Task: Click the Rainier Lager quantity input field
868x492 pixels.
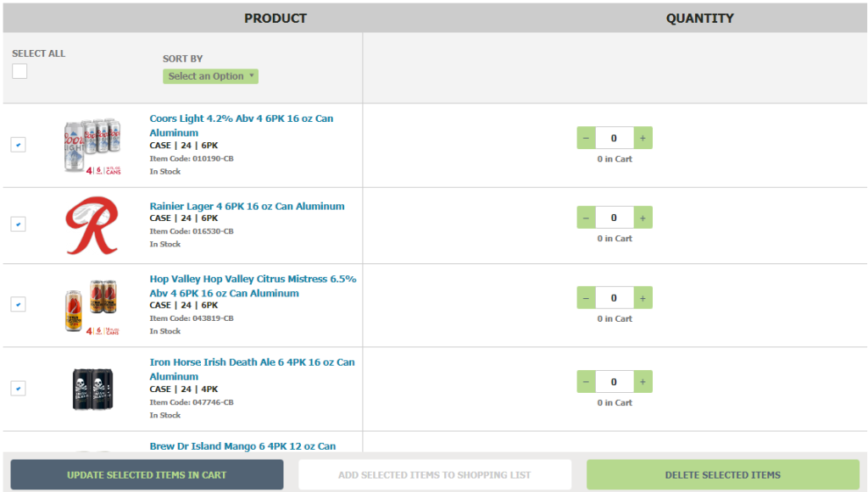Action: click(x=615, y=218)
